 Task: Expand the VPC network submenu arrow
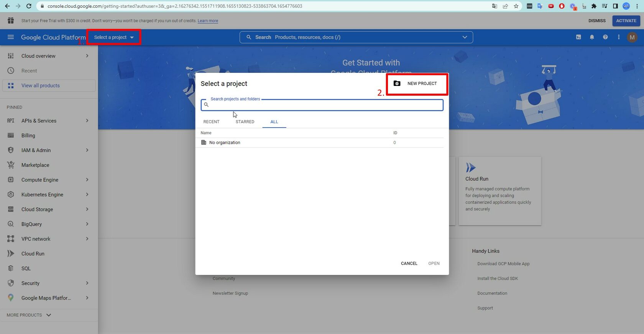pos(87,239)
